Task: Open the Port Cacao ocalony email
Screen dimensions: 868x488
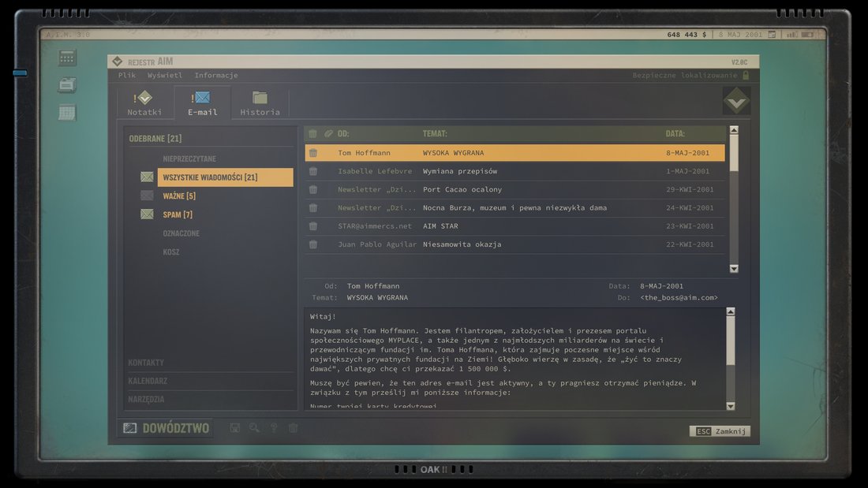Action: 514,189
